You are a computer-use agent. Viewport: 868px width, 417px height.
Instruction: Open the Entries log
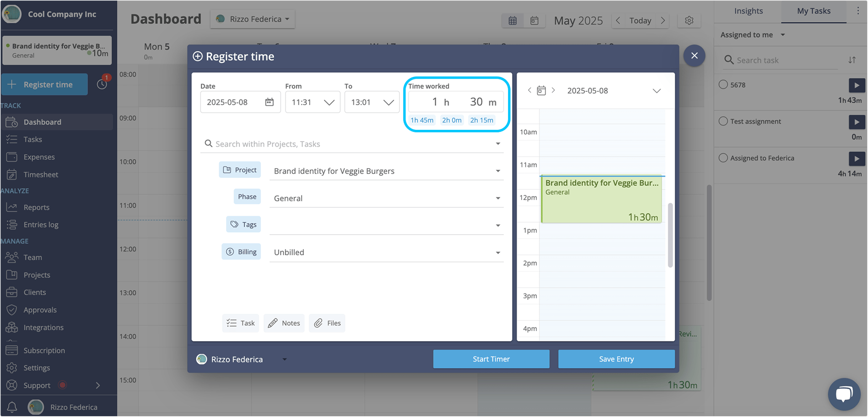(41, 224)
